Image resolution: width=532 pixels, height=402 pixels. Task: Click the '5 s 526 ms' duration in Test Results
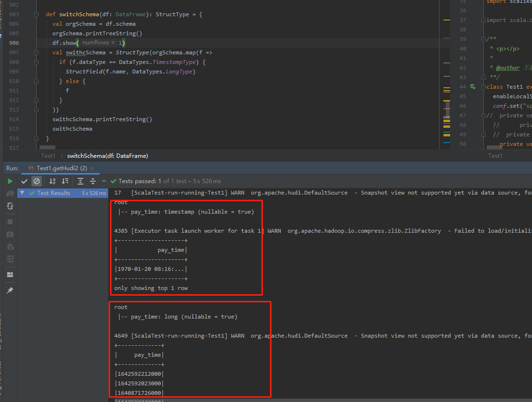pos(94,193)
